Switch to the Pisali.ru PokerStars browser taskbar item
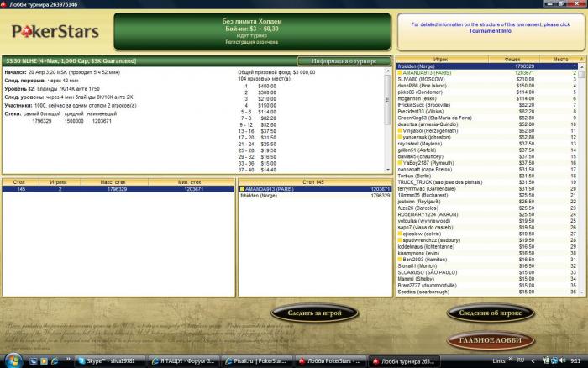 256,361
